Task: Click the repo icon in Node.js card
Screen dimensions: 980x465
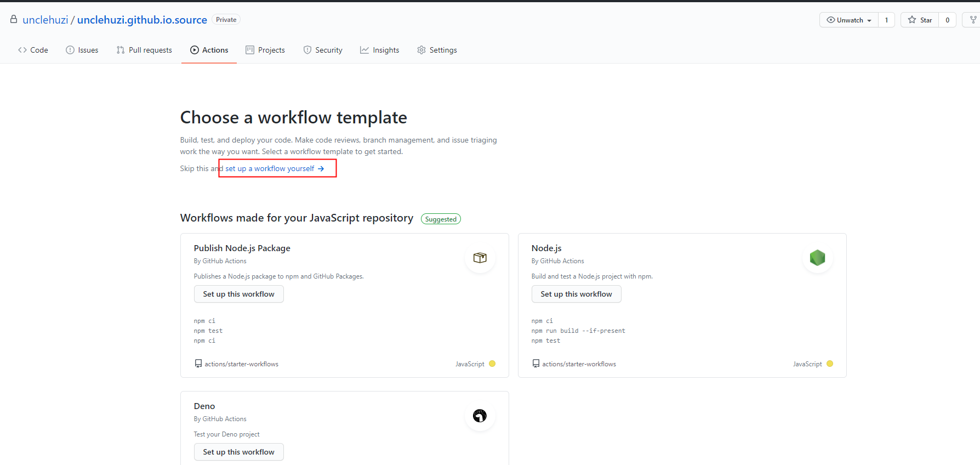Action: [535, 364]
